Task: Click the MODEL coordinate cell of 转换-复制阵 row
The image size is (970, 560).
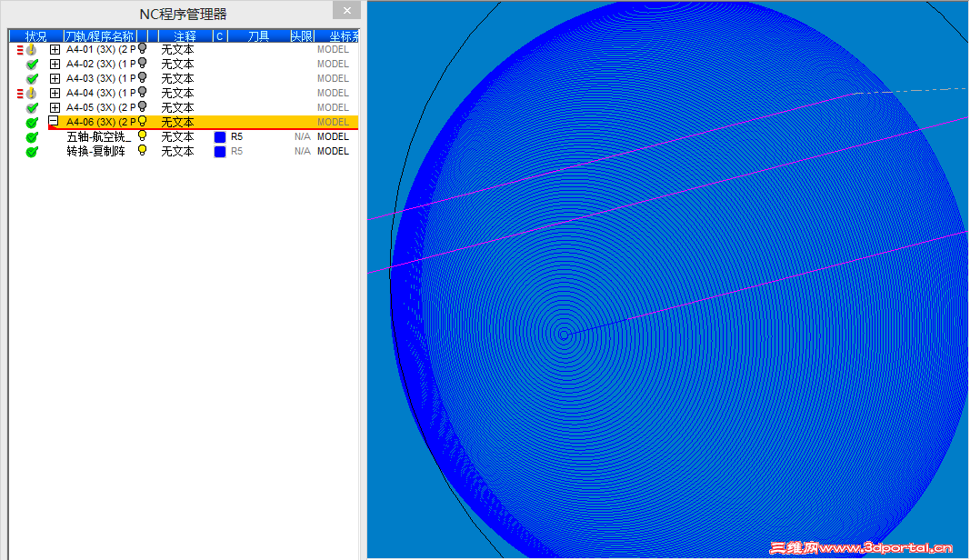Action: pyautogui.click(x=333, y=151)
